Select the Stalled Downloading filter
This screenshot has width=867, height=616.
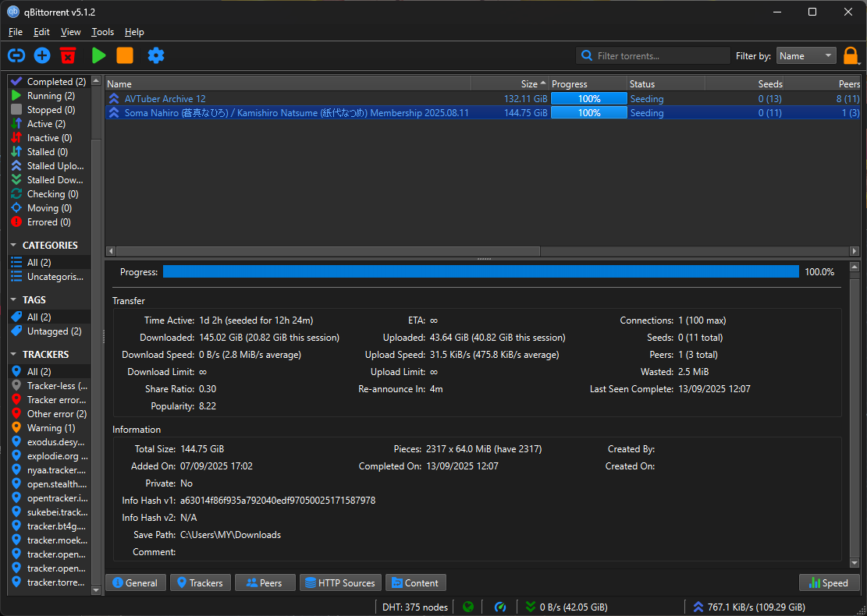point(48,180)
